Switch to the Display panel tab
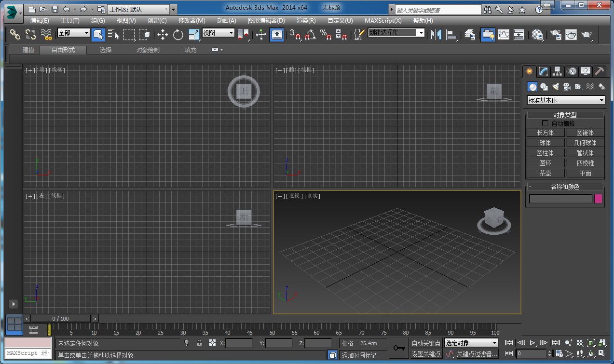The width and height of the screenshot is (614, 364). click(x=586, y=71)
